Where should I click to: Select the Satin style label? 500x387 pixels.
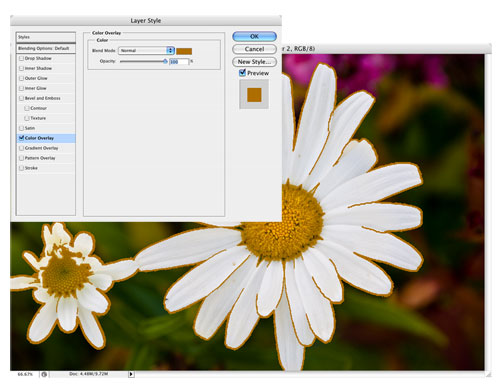pyautogui.click(x=30, y=128)
